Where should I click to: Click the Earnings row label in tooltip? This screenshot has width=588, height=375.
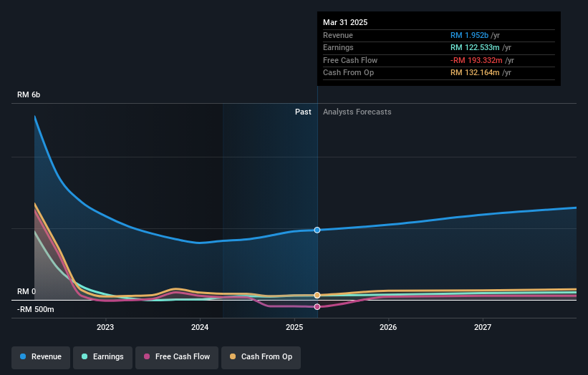338,47
